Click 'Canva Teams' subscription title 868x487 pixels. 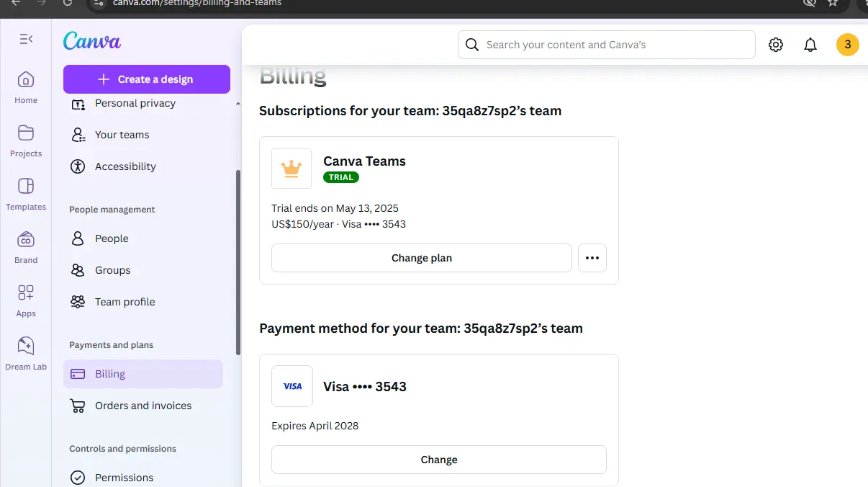(x=364, y=161)
